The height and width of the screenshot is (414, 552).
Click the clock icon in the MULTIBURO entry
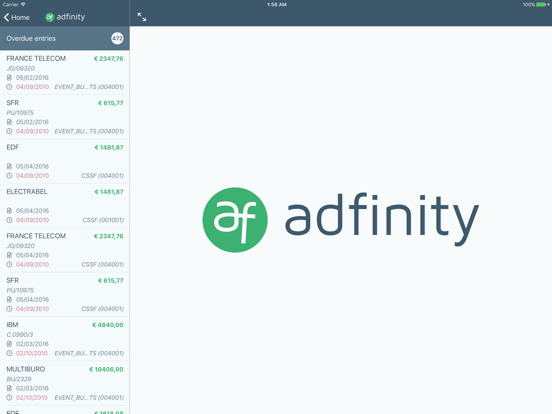[x=10, y=397]
